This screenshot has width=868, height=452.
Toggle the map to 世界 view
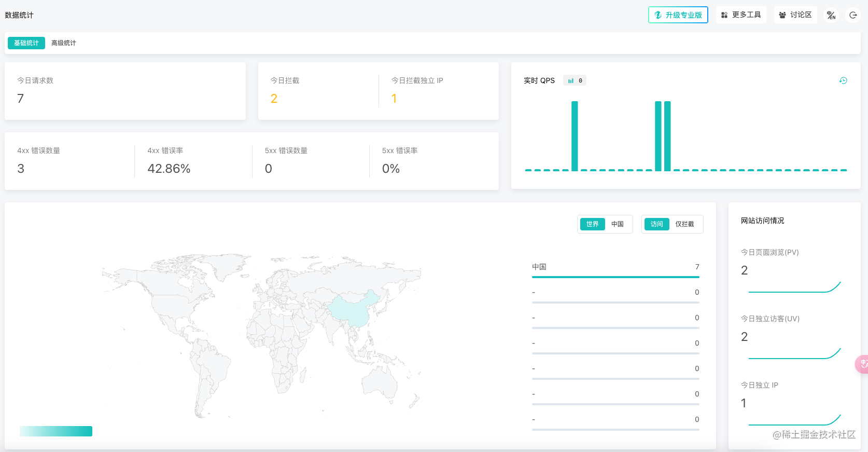click(x=593, y=224)
